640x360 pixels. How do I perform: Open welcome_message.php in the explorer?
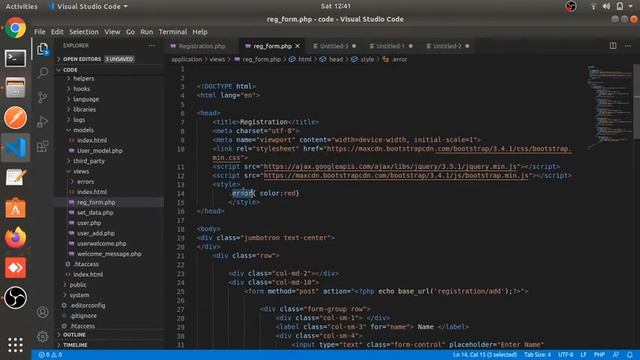coord(109,254)
